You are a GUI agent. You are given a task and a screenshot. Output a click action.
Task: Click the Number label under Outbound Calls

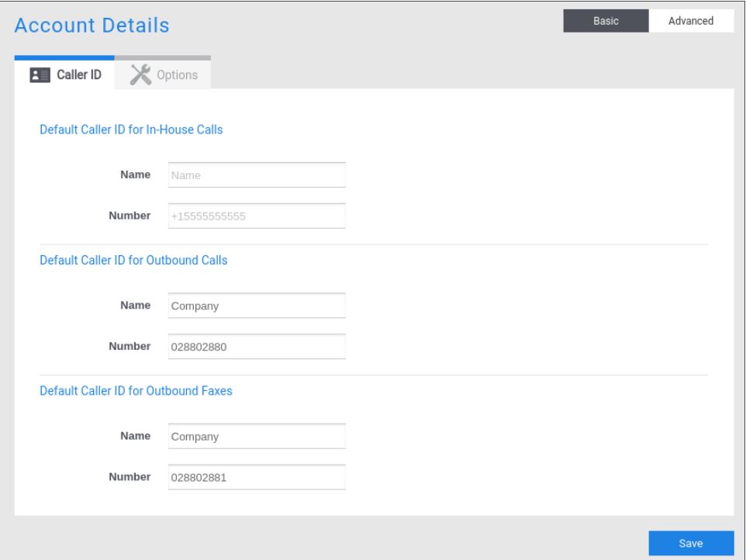click(x=129, y=346)
